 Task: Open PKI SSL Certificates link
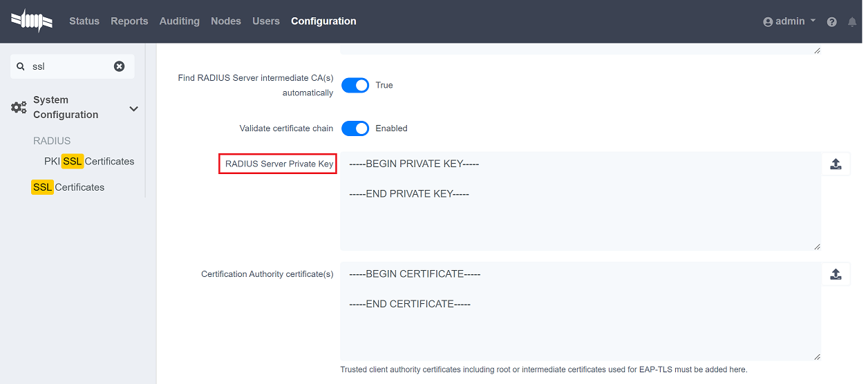click(x=89, y=162)
